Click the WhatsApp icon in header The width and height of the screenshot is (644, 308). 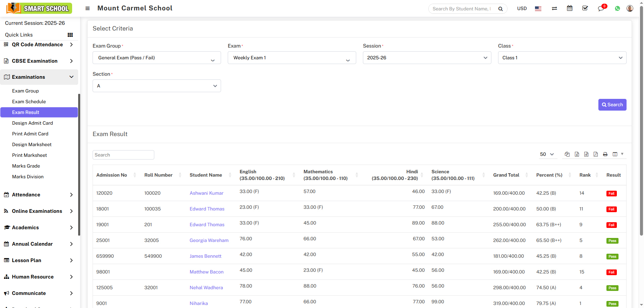[617, 9]
